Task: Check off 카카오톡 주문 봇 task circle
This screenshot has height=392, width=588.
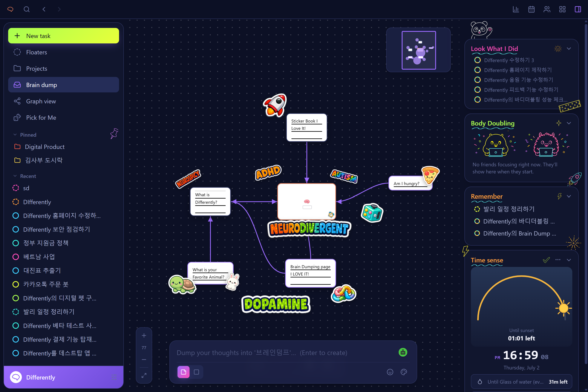Action: tap(16, 284)
